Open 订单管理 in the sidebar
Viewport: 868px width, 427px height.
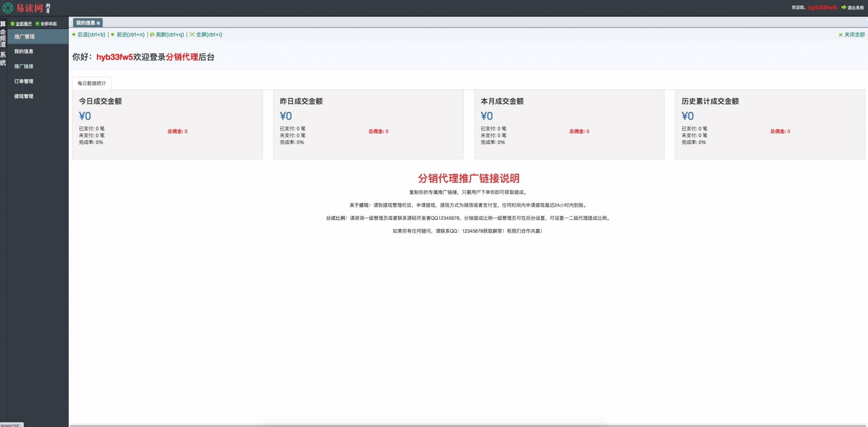(x=24, y=81)
